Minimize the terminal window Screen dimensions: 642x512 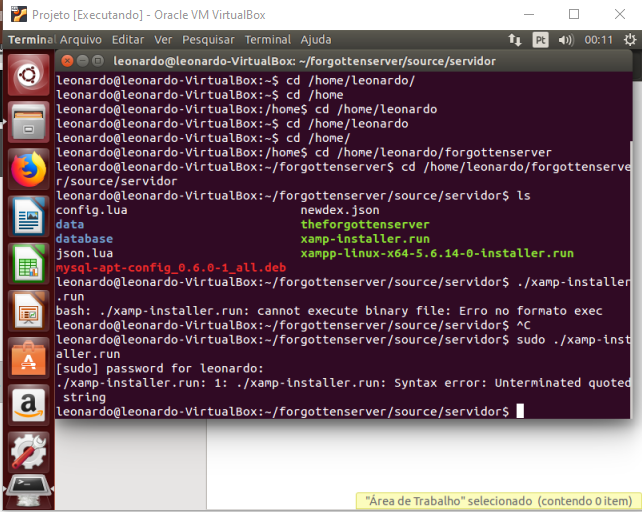[82, 61]
